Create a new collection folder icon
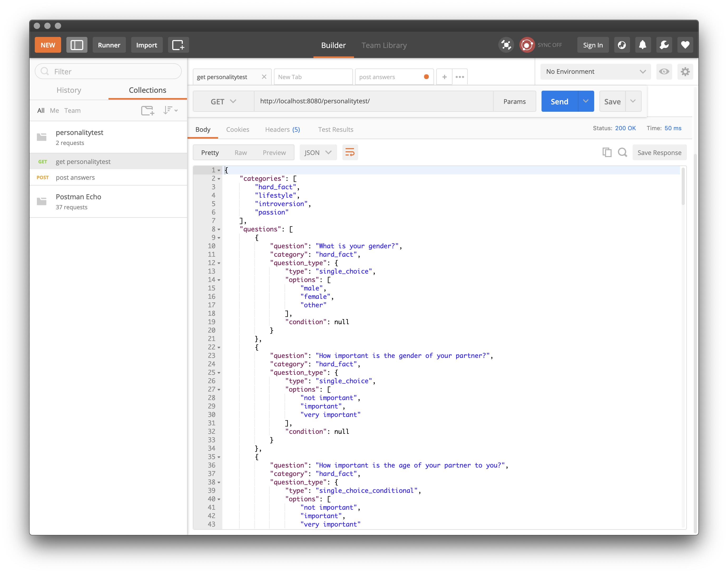The height and width of the screenshot is (574, 728). pyautogui.click(x=147, y=111)
